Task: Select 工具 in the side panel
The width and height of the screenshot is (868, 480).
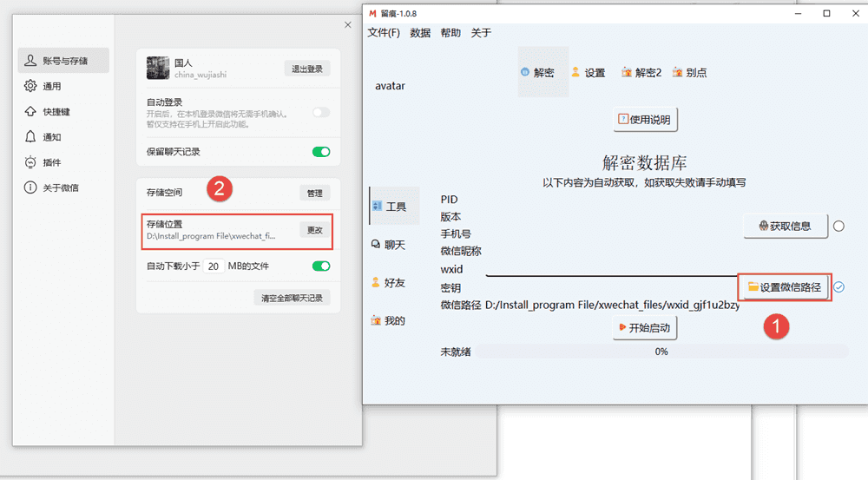Action: [x=389, y=207]
